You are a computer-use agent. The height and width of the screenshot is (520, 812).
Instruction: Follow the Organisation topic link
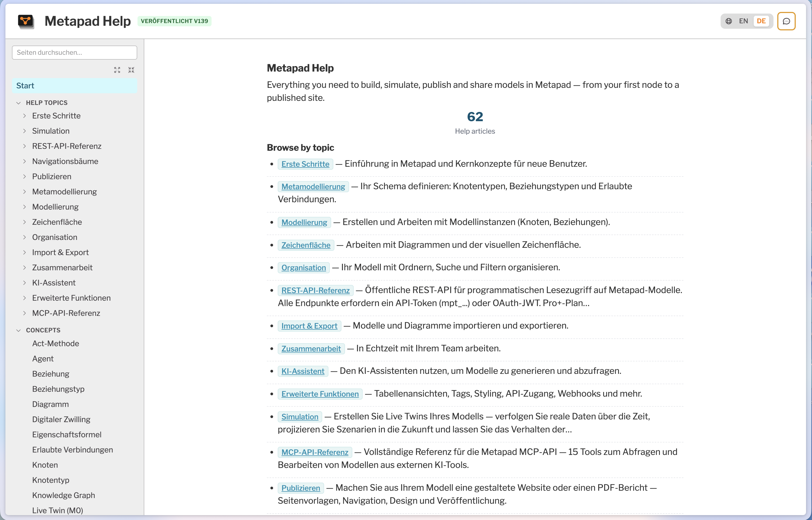click(304, 268)
